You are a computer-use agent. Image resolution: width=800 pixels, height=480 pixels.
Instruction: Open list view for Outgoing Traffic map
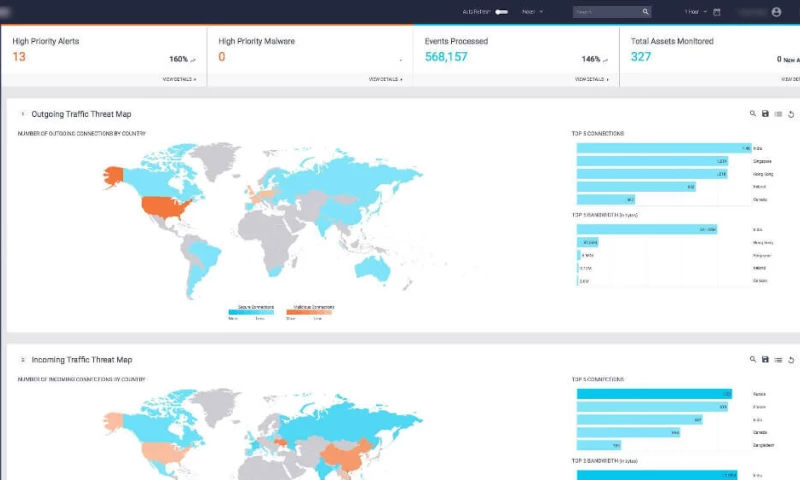tap(778, 114)
